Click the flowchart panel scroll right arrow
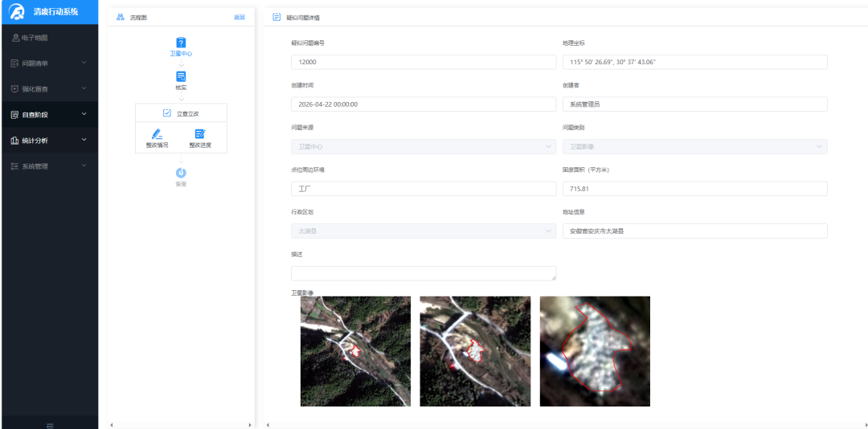 pos(250,425)
